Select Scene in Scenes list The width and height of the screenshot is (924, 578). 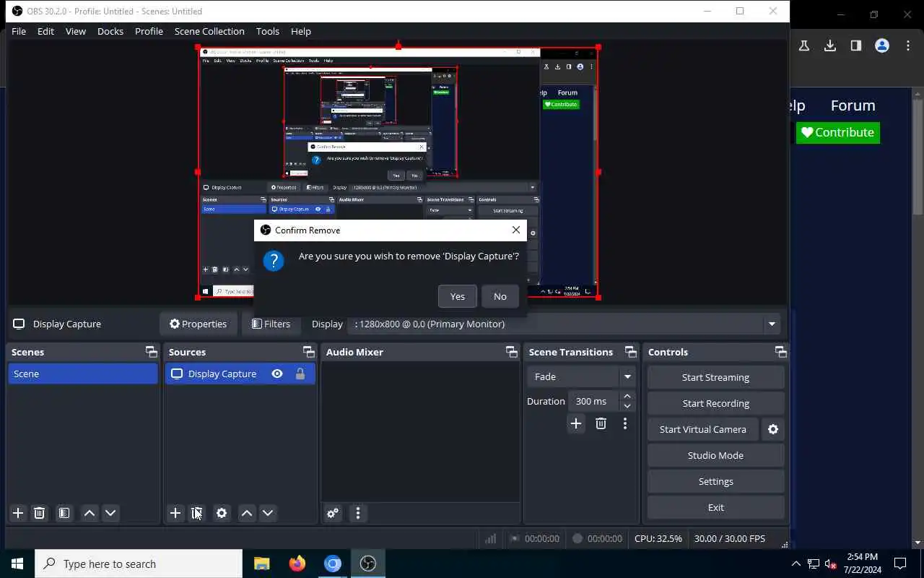(82, 374)
